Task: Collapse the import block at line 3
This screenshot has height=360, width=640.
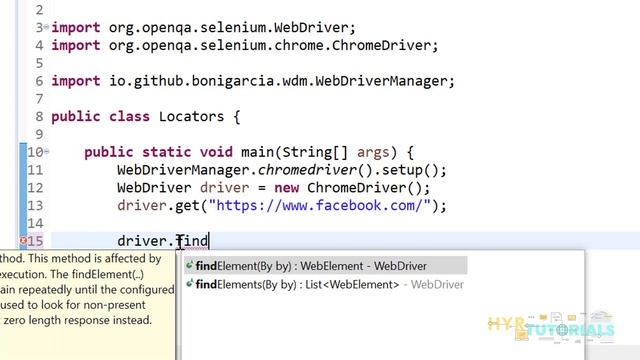Action: [46, 27]
